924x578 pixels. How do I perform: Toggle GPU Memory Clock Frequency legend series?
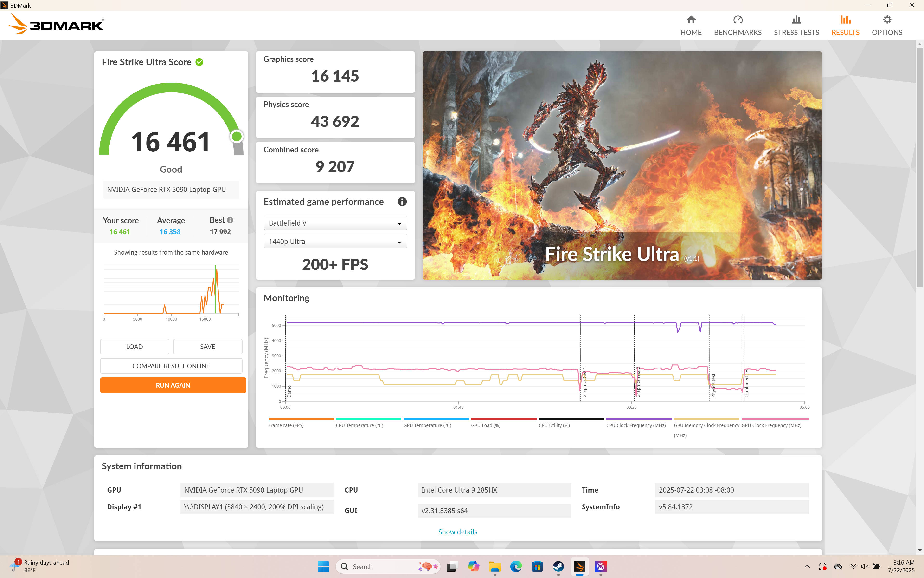tap(706, 427)
